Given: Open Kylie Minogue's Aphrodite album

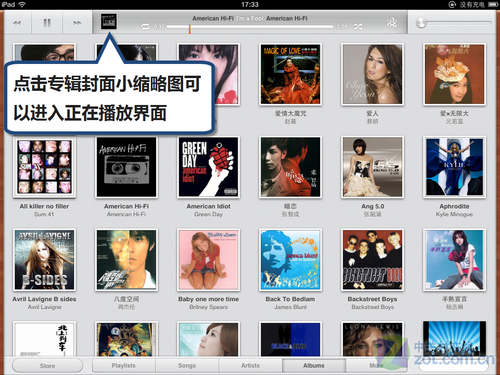Looking at the screenshot, I should click(x=454, y=167).
